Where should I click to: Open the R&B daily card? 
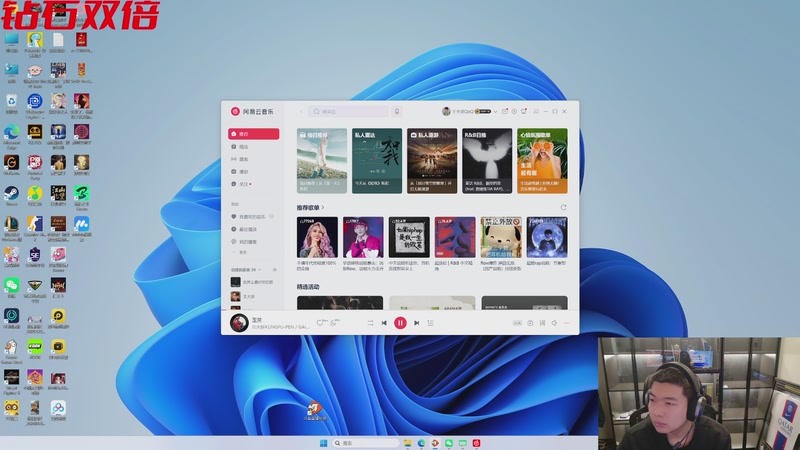[487, 161]
